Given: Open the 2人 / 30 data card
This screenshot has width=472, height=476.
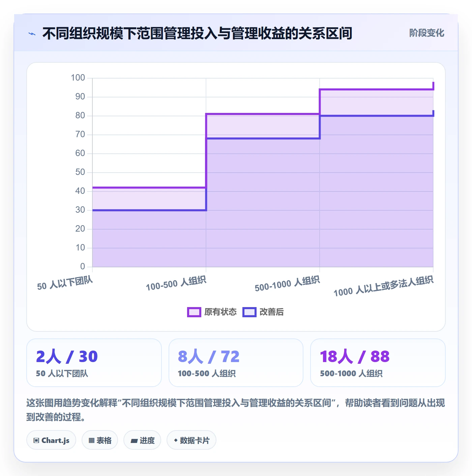Looking at the screenshot, I should point(94,363).
